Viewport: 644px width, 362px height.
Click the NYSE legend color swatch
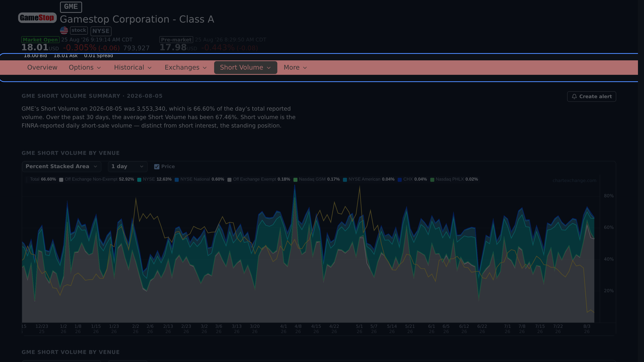[139, 180]
